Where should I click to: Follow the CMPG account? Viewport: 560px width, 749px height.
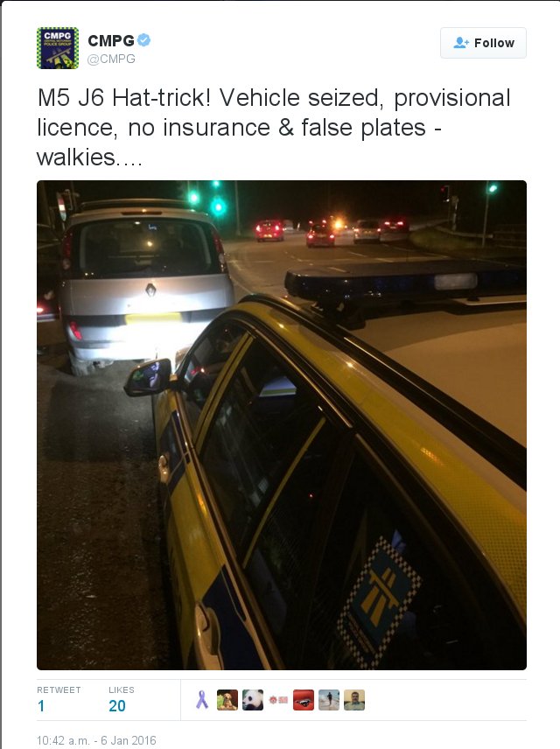pyautogui.click(x=483, y=43)
